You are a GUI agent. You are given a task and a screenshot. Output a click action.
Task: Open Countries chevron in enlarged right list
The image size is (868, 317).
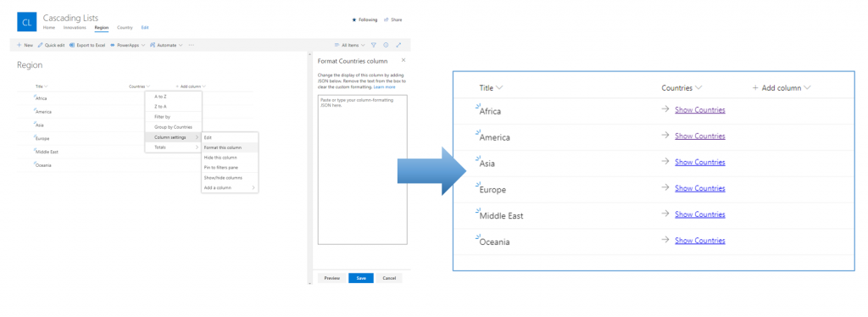tap(698, 88)
